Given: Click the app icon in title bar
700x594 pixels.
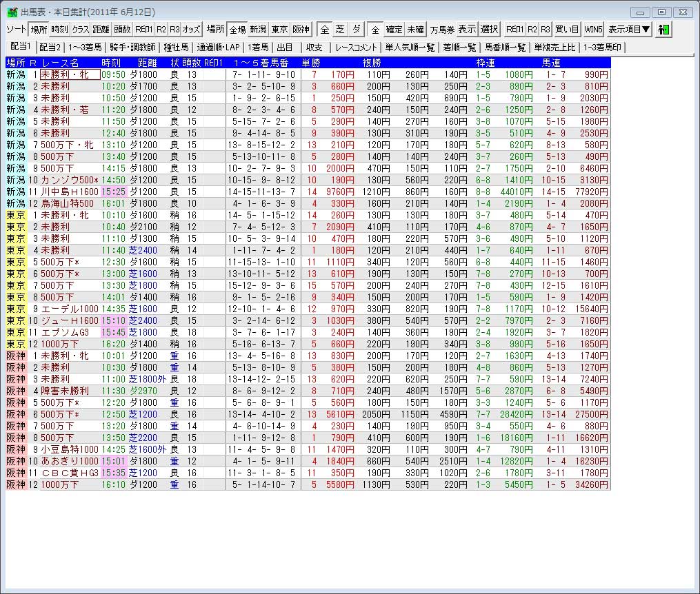Looking at the screenshot, I should coord(12,12).
